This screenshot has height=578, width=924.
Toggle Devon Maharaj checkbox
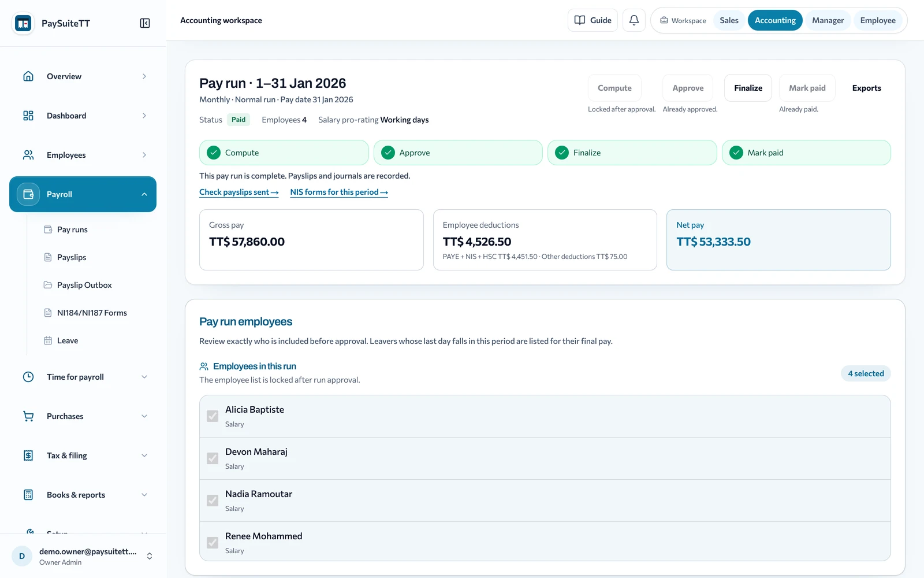[x=213, y=458]
